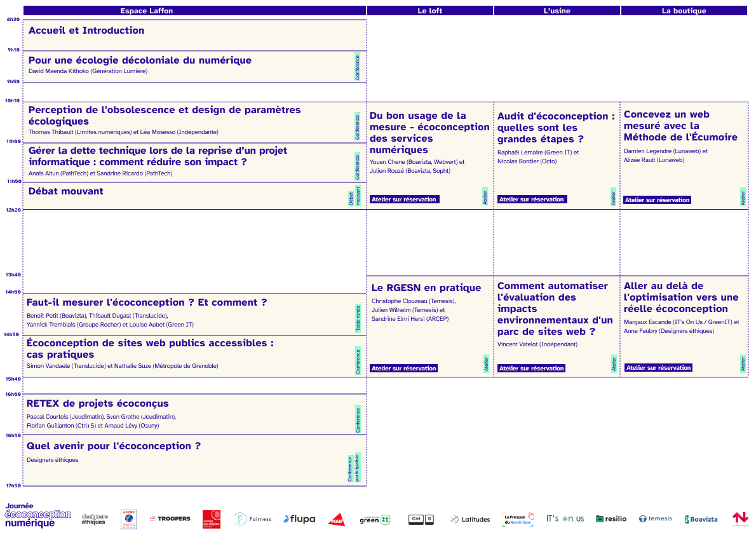Click 'Designers éthiques' under Quel avenir session
The height and width of the screenshot is (535, 756).
[53, 460]
